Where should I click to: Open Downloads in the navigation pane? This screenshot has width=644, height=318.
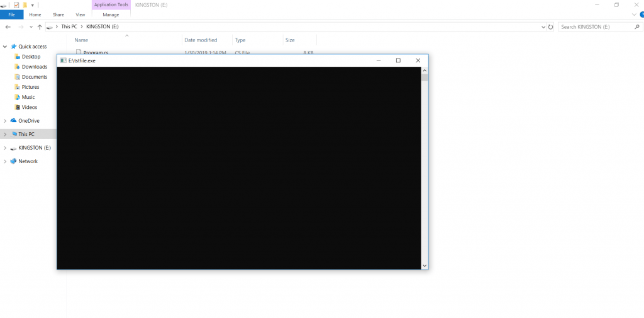35,67
